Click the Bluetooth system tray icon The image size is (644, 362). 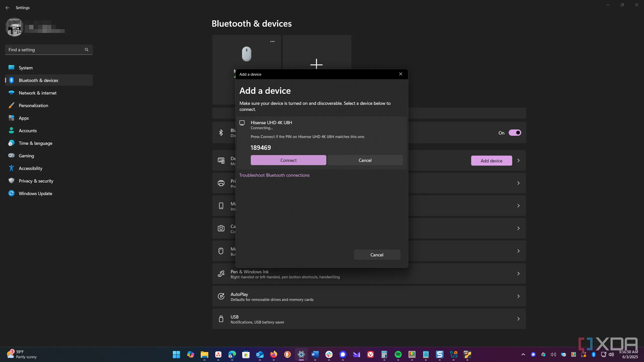click(x=593, y=354)
